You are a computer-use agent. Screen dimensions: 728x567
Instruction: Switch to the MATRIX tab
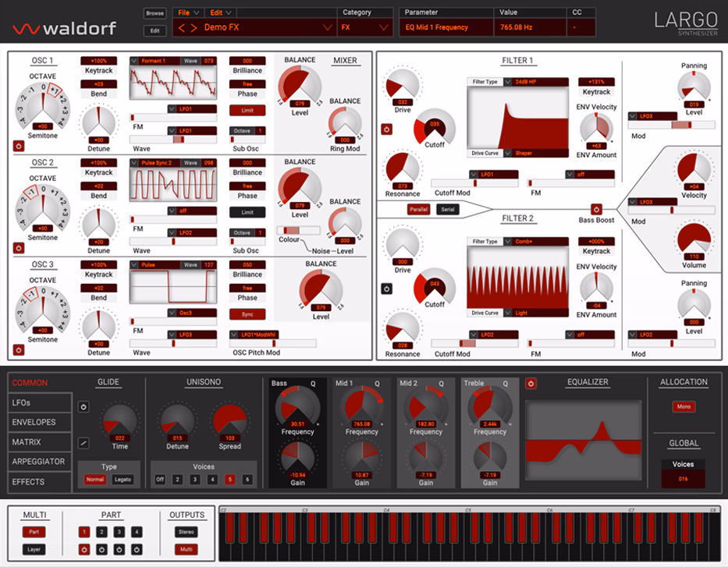40,442
